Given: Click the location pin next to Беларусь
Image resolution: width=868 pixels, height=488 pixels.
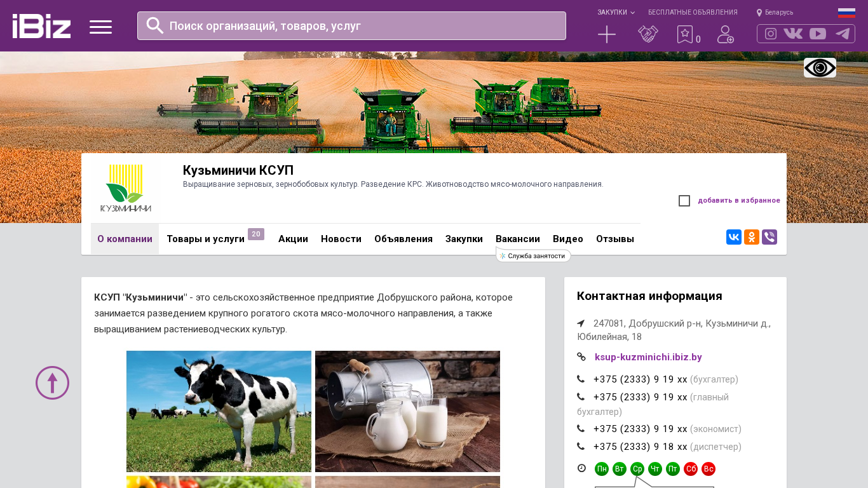Looking at the screenshot, I should click(759, 13).
